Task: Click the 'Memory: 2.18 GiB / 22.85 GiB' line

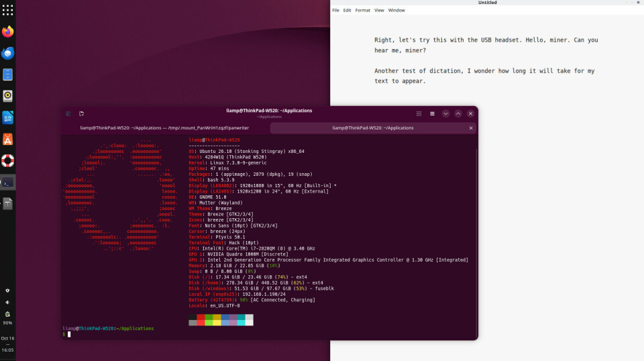Action: pos(234,266)
